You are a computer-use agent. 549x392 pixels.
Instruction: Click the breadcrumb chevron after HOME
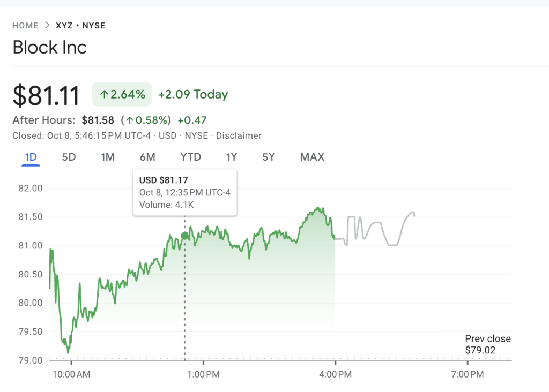(x=47, y=25)
